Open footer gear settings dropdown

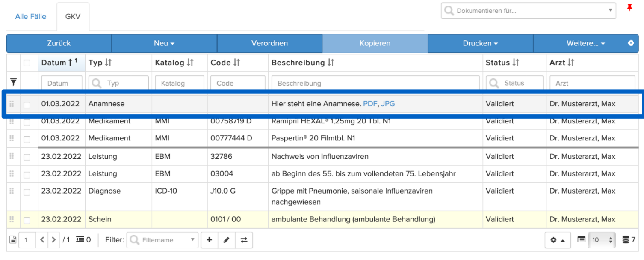(558, 240)
